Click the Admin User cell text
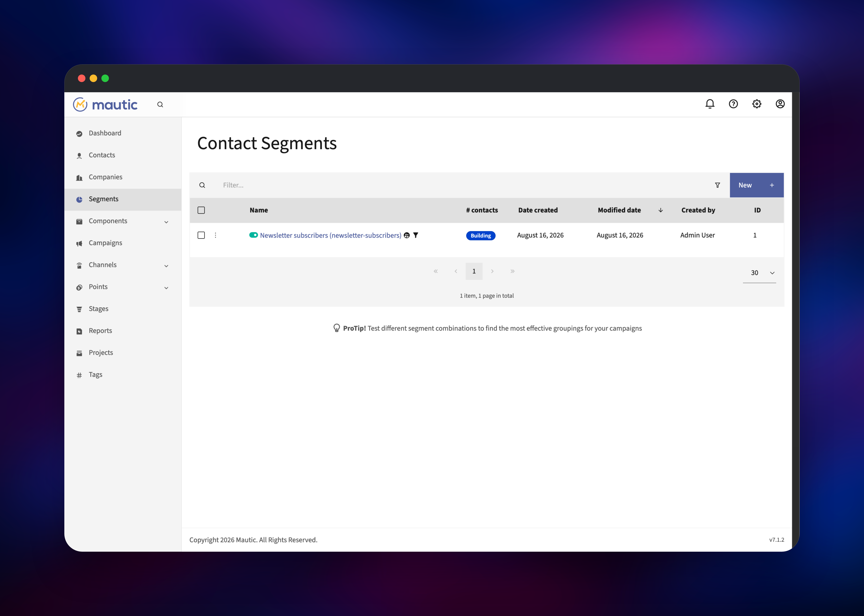The width and height of the screenshot is (864, 616). (x=697, y=235)
